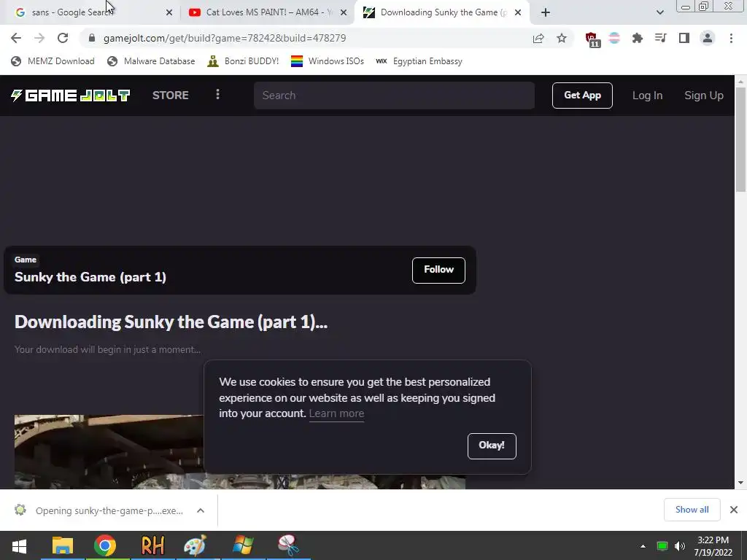This screenshot has height=560, width=747.
Task: Click Log In
Action: coord(648,96)
